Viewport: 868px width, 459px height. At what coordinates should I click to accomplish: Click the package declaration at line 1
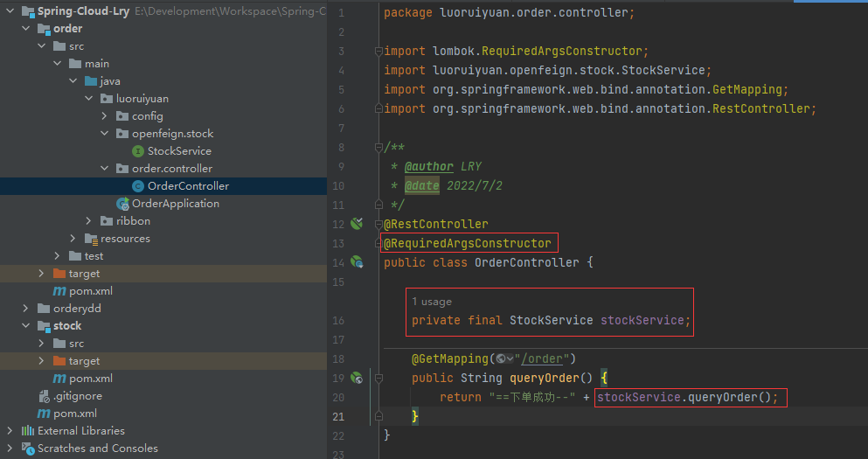(x=510, y=12)
